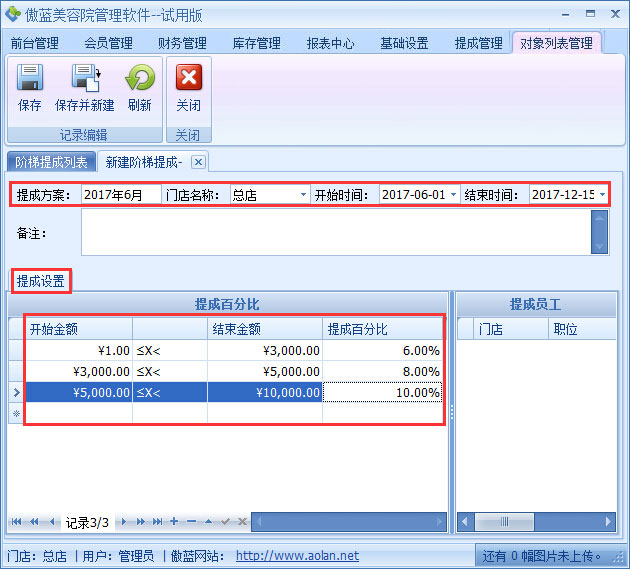Click the Save (保存) disk icon
Viewport: 630px width, 569px height.
[x=30, y=77]
